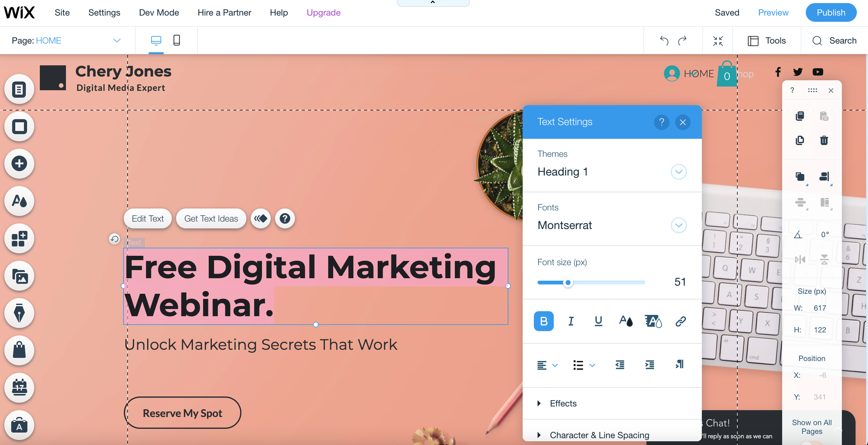Viewport: 868px width, 445px height.
Task: Switch to mobile editor view
Action: pyautogui.click(x=177, y=40)
